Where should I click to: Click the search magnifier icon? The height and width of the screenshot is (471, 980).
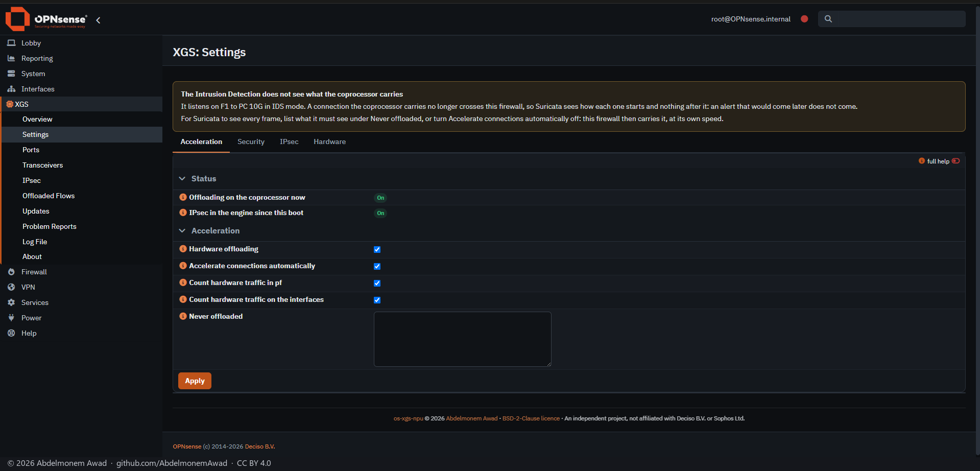click(x=828, y=19)
